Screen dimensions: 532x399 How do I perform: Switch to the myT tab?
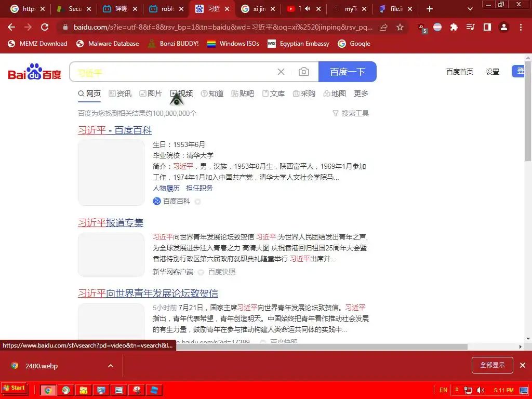(350, 9)
